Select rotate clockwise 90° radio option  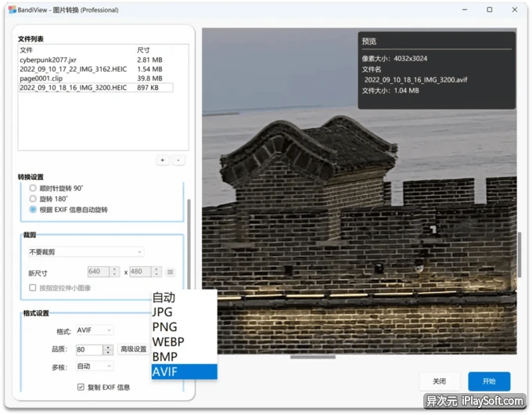[x=33, y=188]
